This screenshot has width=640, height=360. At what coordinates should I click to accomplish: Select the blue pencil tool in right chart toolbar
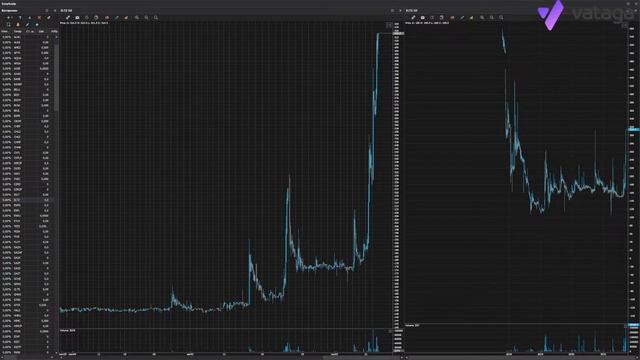[462, 18]
